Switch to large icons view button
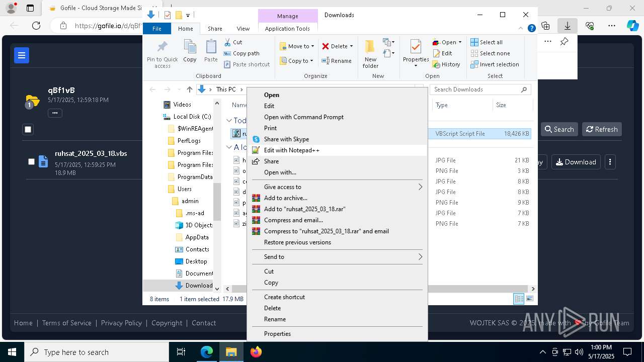The height and width of the screenshot is (362, 644). click(x=529, y=299)
